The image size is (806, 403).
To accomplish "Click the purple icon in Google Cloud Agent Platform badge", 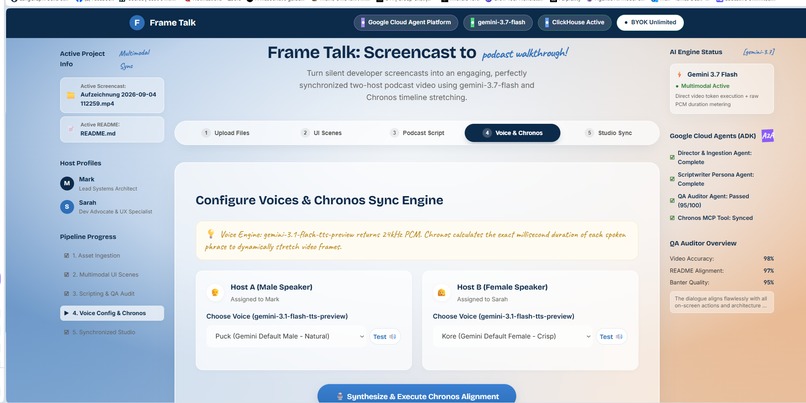I will (362, 23).
